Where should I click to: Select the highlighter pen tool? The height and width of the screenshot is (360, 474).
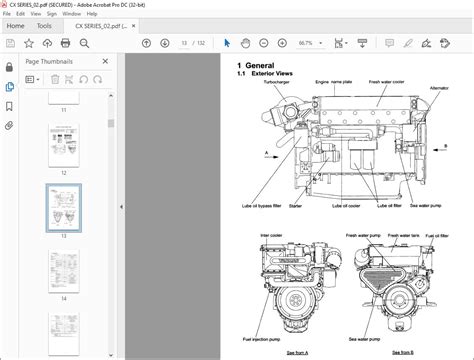408,43
